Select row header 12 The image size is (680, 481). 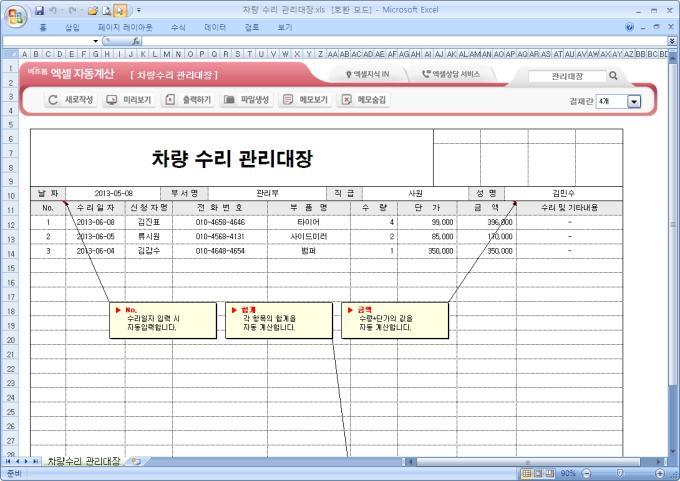click(x=10, y=225)
